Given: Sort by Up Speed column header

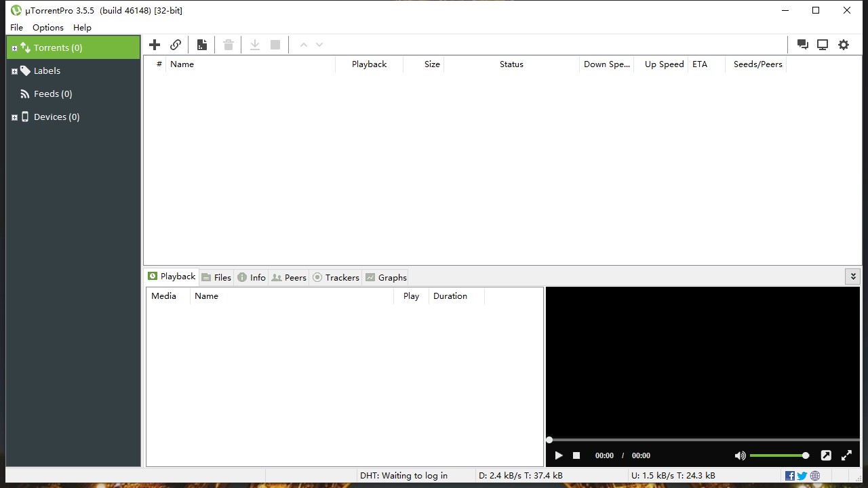Looking at the screenshot, I should (660, 64).
